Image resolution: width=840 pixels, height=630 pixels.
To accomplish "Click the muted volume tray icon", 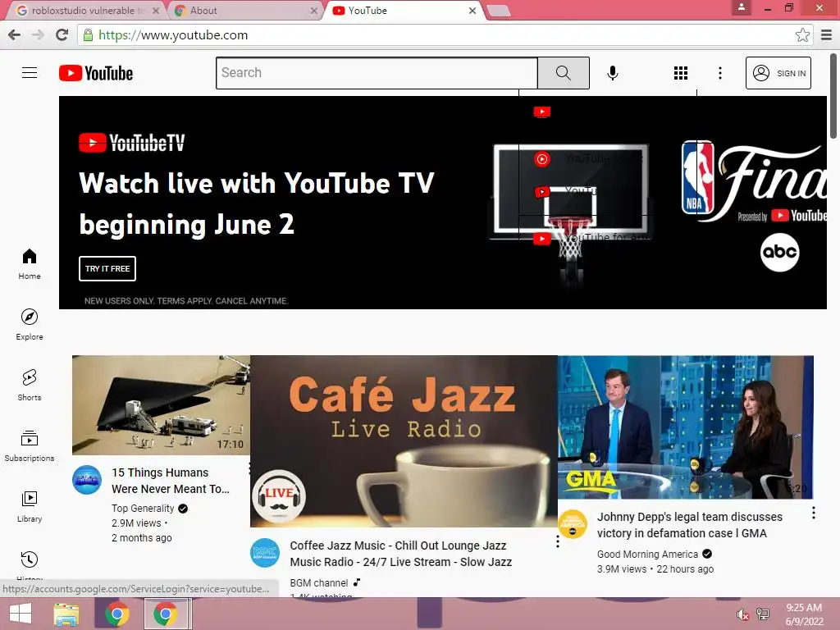I will [743, 614].
